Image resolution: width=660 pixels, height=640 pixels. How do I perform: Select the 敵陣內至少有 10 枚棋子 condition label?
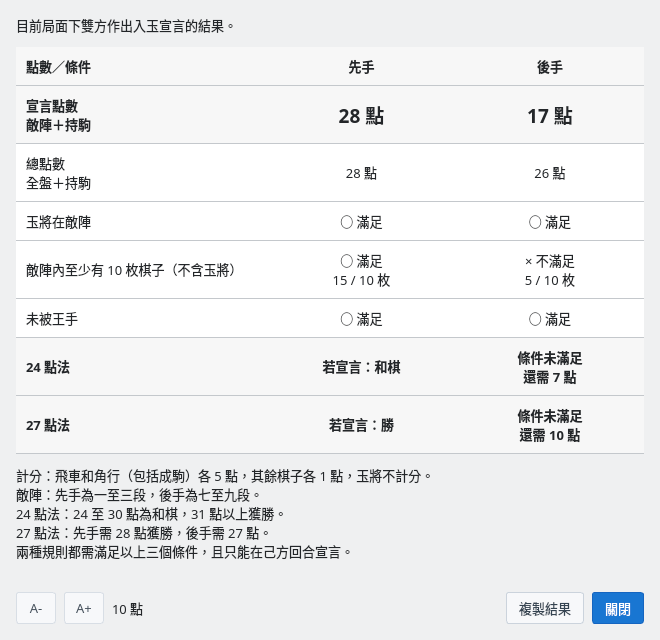point(130,270)
